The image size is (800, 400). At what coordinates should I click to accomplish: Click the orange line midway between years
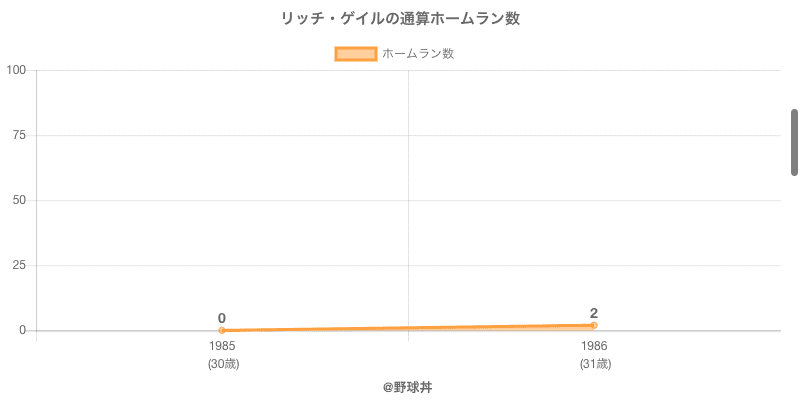click(408, 327)
